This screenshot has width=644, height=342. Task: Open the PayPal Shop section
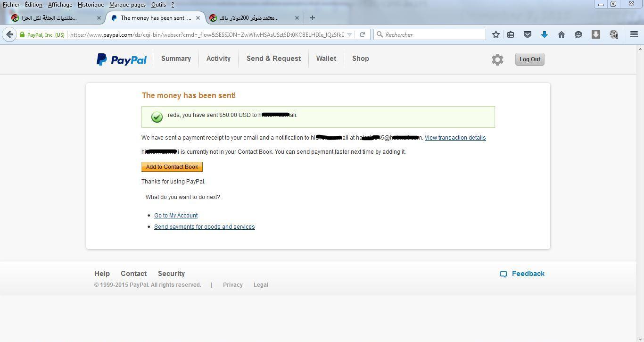pos(360,58)
